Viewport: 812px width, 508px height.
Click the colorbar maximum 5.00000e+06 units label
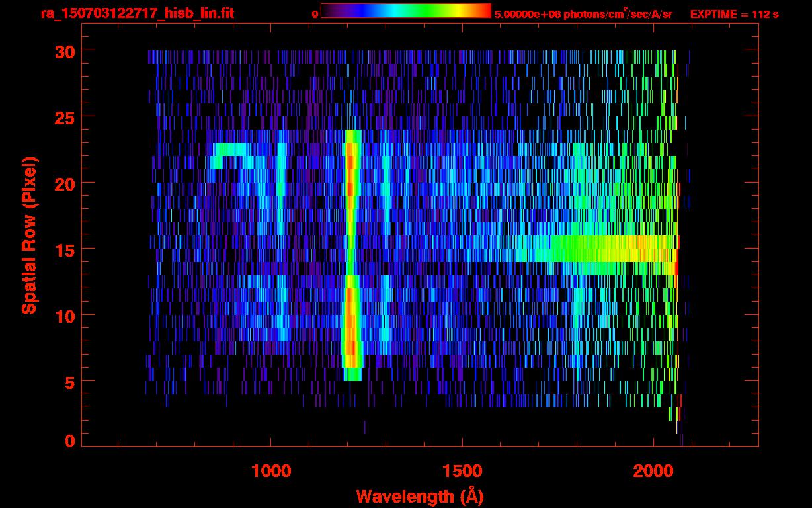click(x=583, y=13)
